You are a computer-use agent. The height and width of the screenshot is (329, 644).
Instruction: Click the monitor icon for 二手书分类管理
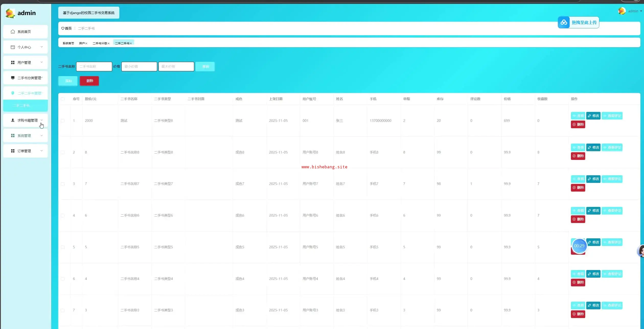pos(13,78)
